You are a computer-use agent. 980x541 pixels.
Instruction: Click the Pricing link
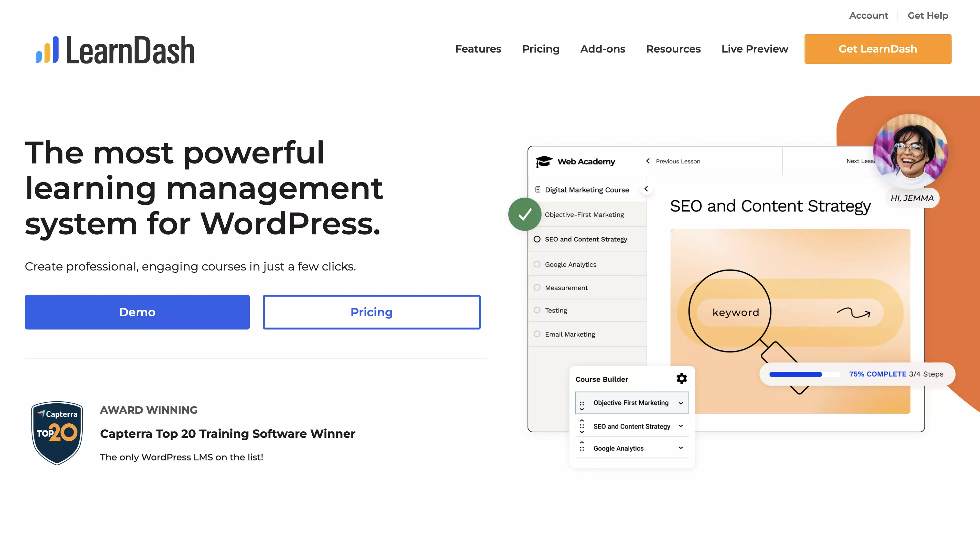pos(540,49)
